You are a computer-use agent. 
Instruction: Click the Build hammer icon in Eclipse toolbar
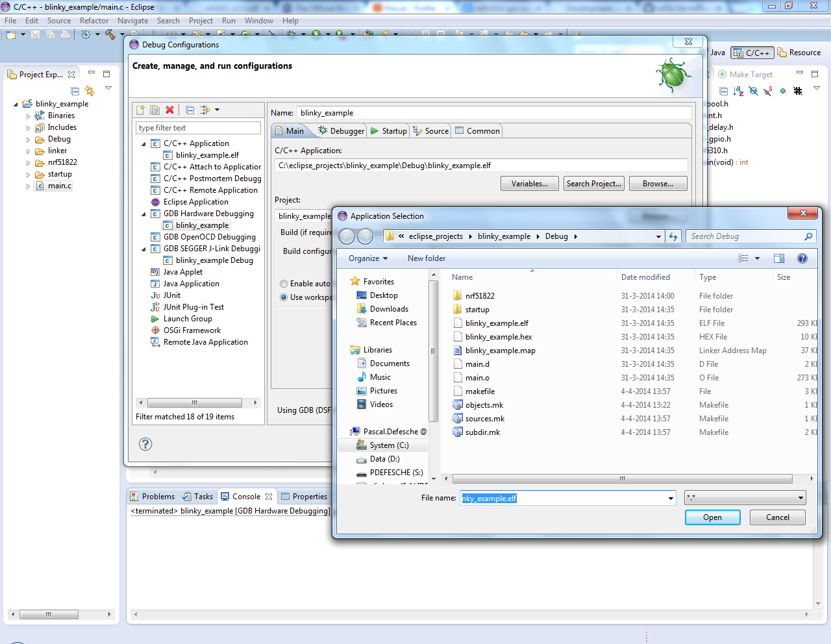(x=110, y=34)
